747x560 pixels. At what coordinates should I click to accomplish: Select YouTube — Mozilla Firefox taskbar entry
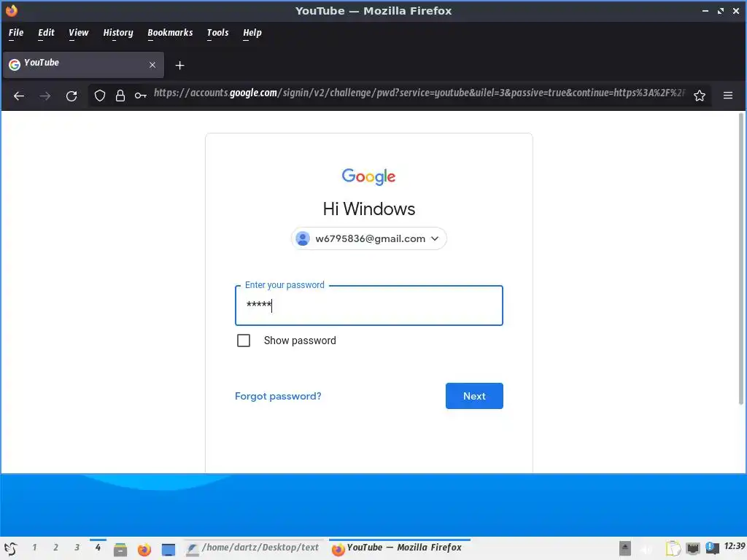coord(399,548)
